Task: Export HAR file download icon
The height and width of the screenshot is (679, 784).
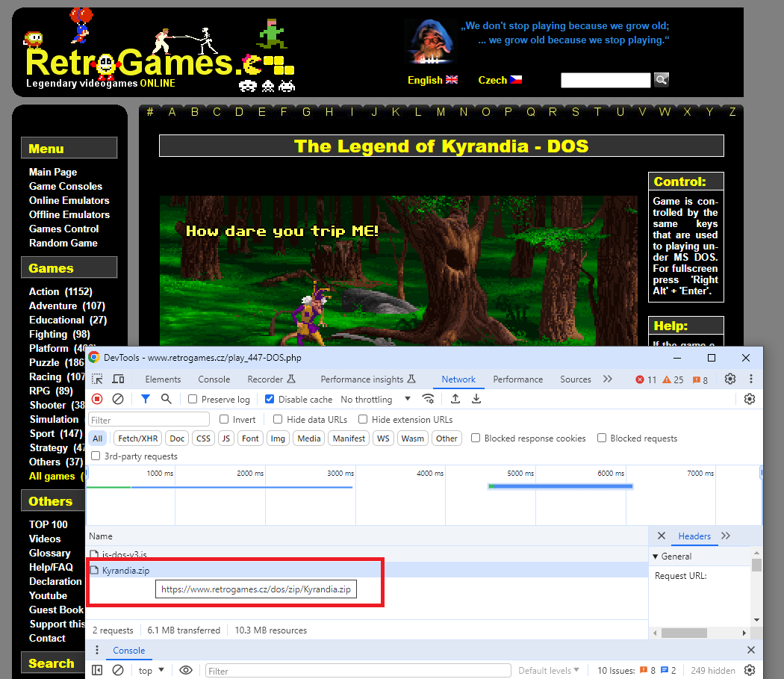Action: click(x=476, y=399)
